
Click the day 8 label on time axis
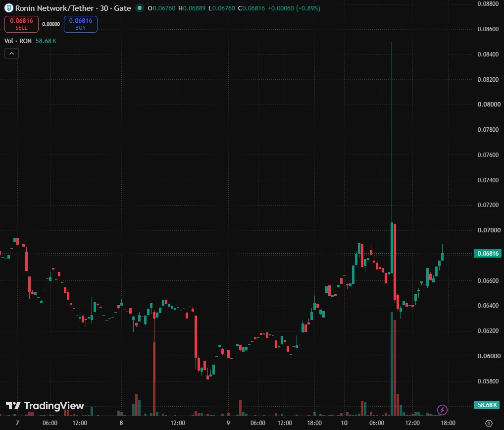[121, 423]
